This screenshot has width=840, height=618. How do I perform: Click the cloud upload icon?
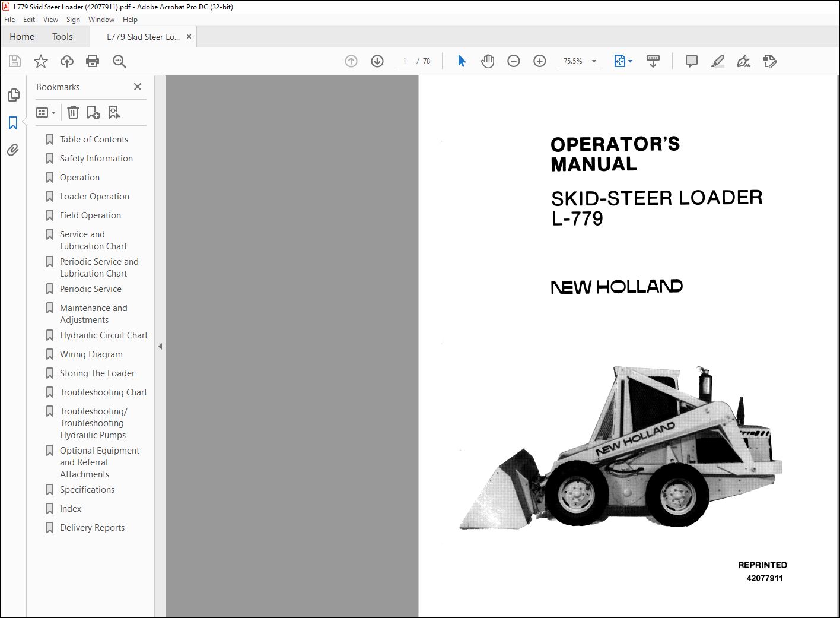click(67, 61)
